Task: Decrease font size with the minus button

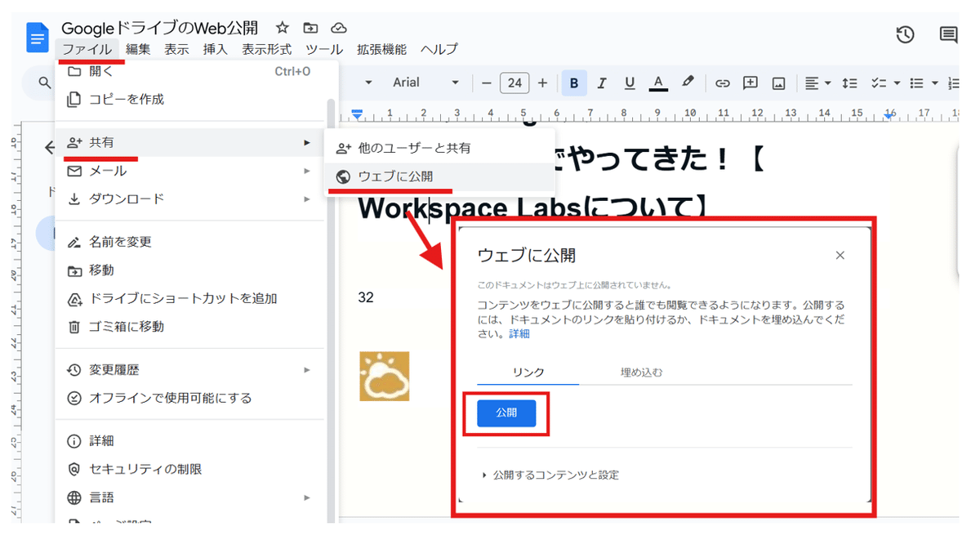Action: point(487,83)
